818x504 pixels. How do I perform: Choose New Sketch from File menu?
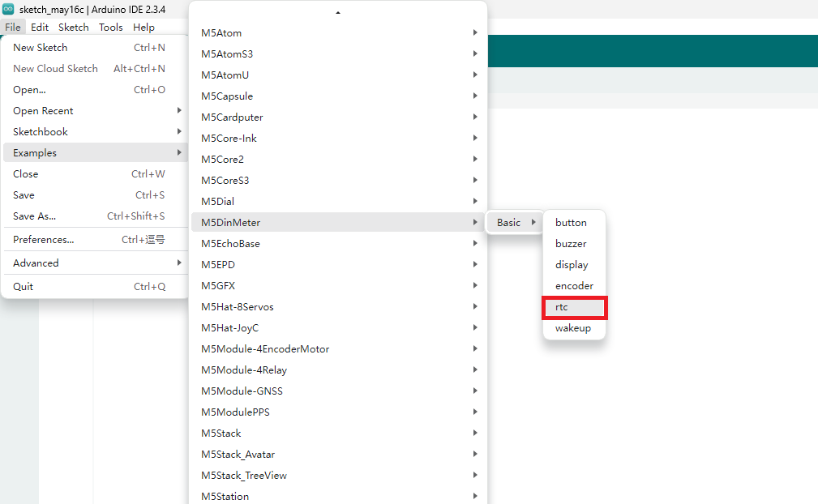(96, 48)
